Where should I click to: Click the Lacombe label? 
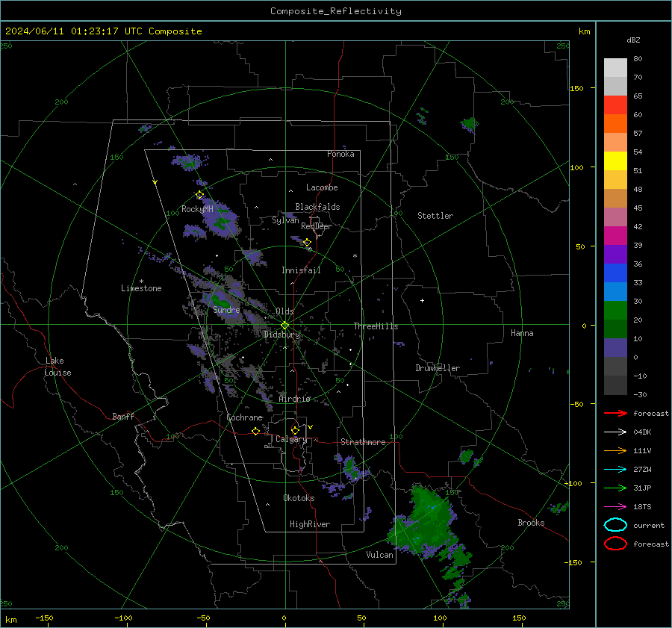pyautogui.click(x=322, y=187)
